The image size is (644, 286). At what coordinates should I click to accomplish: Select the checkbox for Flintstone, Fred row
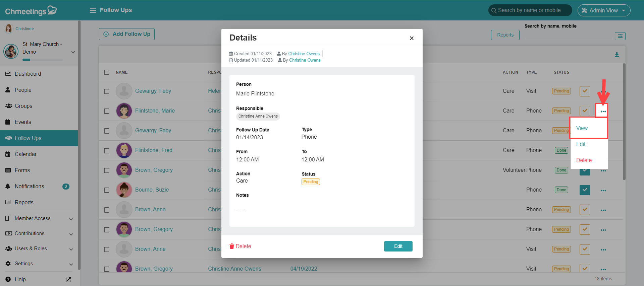(x=107, y=150)
